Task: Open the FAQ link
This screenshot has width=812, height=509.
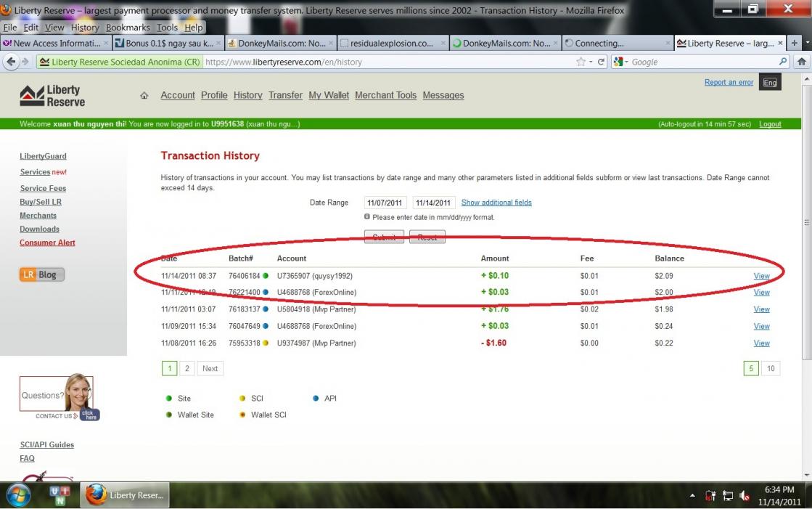Action: coord(27,458)
